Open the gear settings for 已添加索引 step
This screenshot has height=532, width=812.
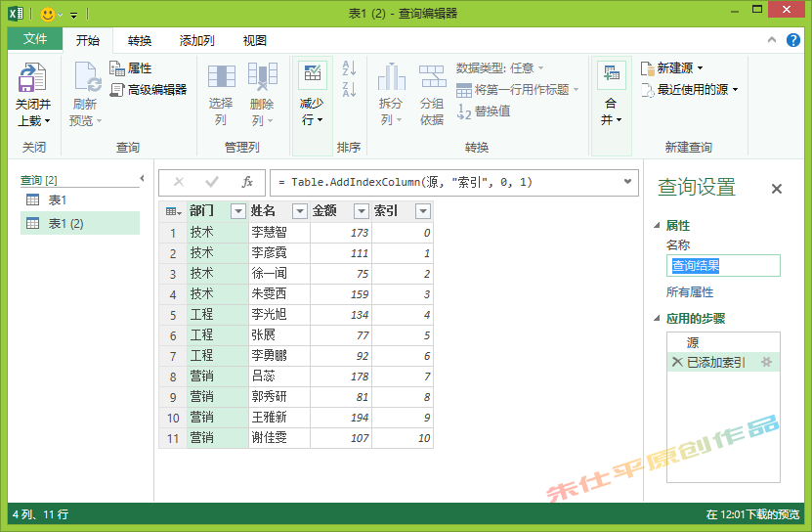766,363
